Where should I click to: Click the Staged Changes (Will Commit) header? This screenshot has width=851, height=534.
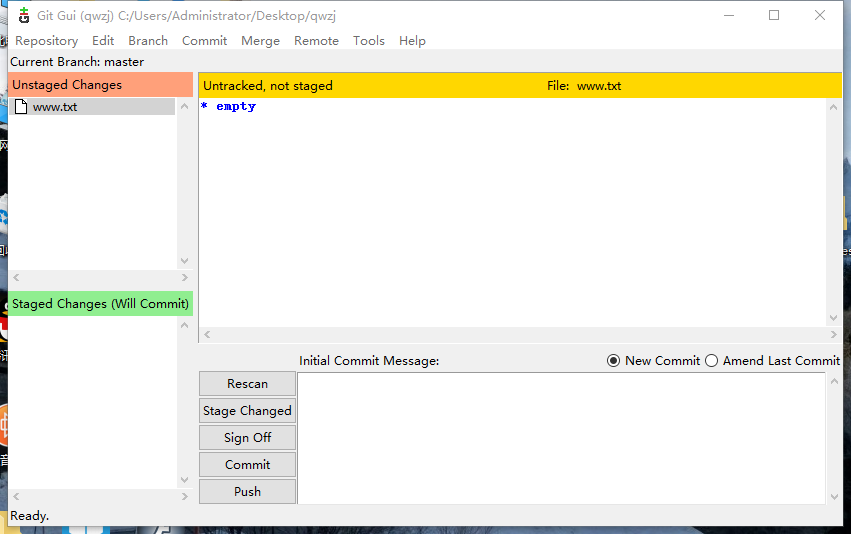(x=101, y=304)
